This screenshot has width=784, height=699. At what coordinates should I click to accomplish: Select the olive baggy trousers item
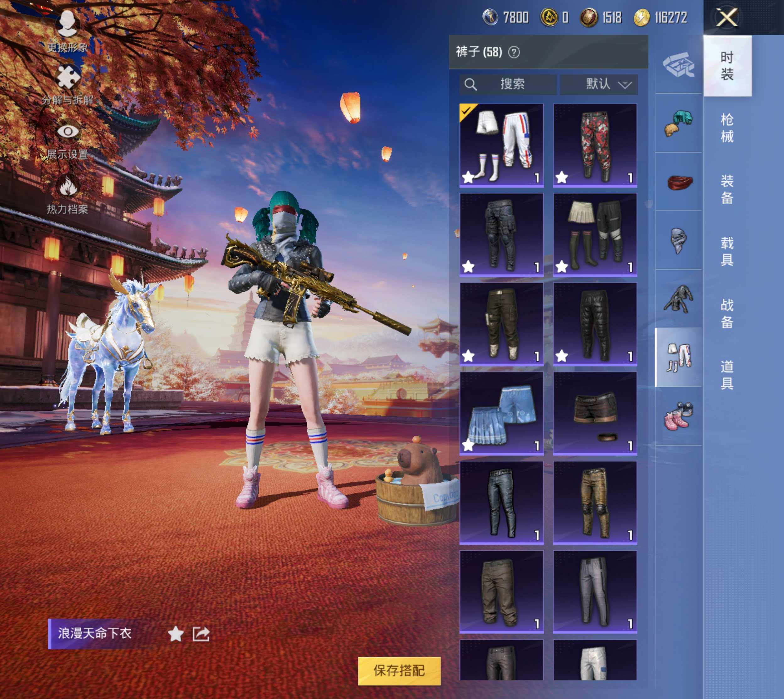point(502,592)
